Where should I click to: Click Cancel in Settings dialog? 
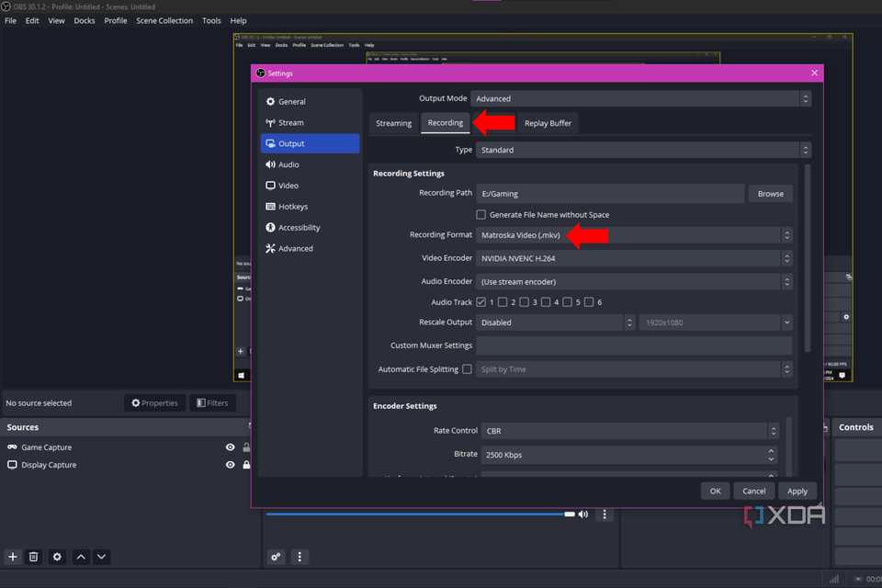(753, 491)
